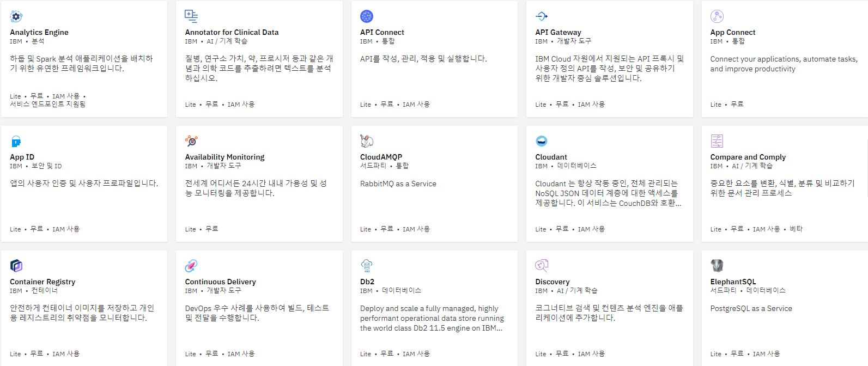Click 'IBM • 분석' under Analytics Engine
The width and height of the screenshot is (868, 366).
pyautogui.click(x=27, y=41)
